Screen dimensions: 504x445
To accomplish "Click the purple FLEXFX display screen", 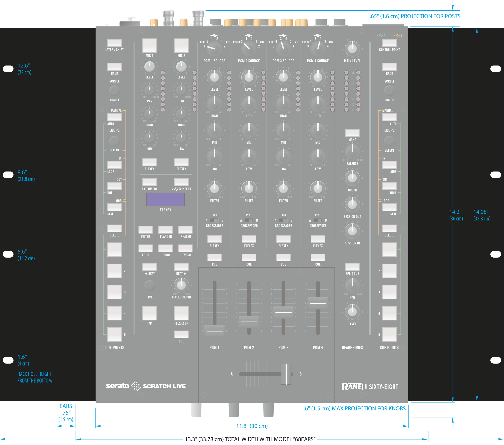I will 165,199.
